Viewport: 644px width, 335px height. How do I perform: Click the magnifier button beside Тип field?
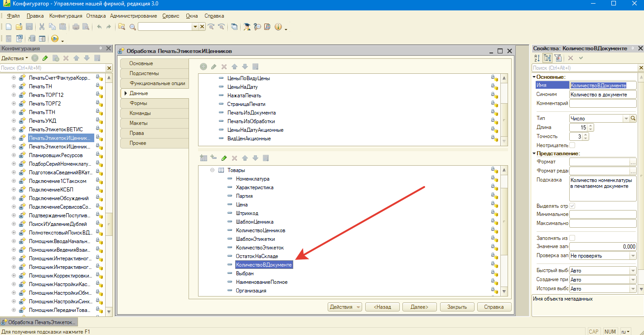tap(633, 118)
